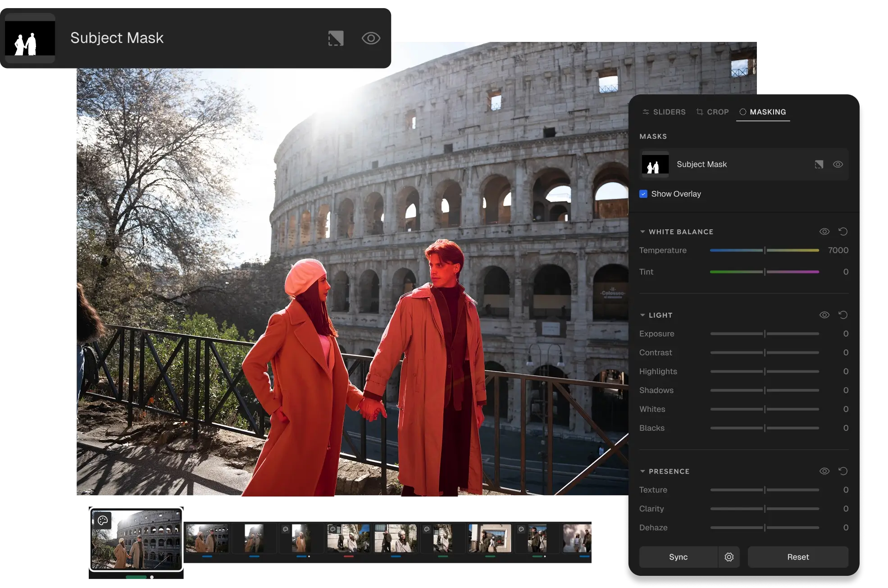Click invert icon beside Subject Mask in panel
Screen dimensions: 888x588
click(x=819, y=164)
